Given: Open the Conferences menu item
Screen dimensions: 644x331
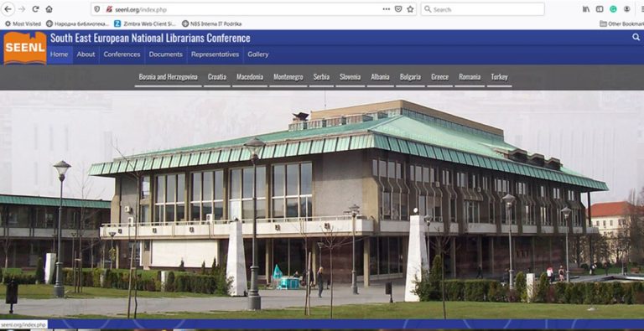Looking at the screenshot, I should (122, 54).
